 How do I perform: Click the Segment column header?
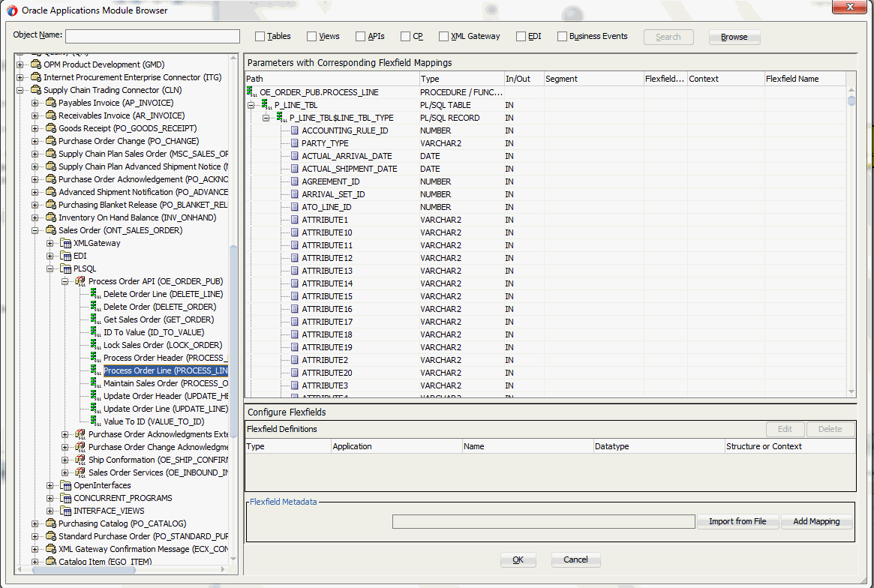[x=594, y=79]
